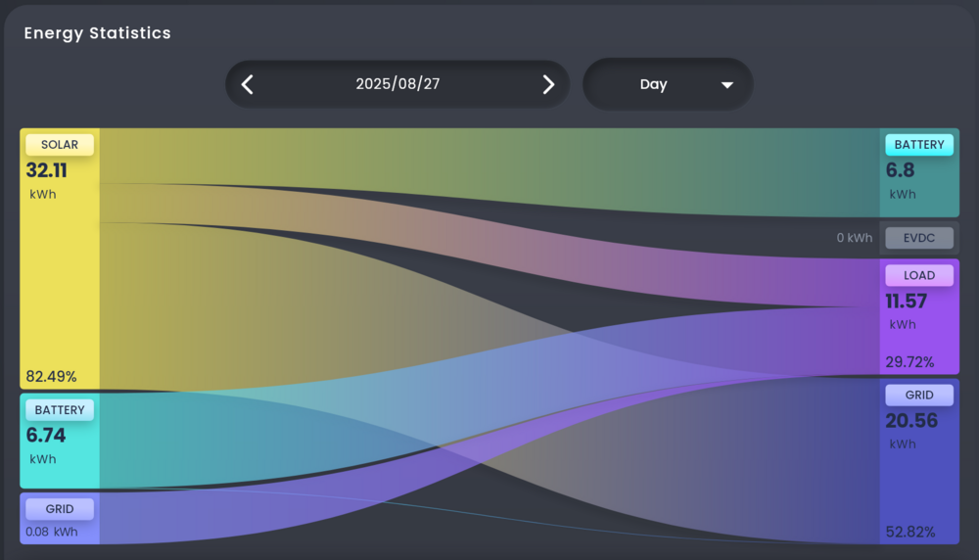Click the LOAD destination label
Screen dimensions: 979x560
[919, 275]
